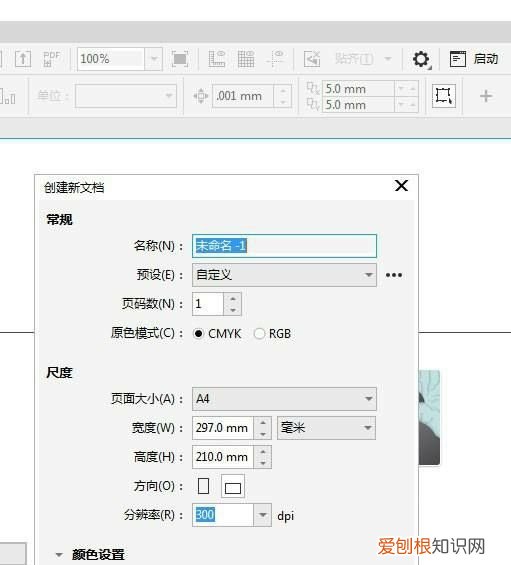Click the plus quick customize icon

pyautogui.click(x=486, y=96)
